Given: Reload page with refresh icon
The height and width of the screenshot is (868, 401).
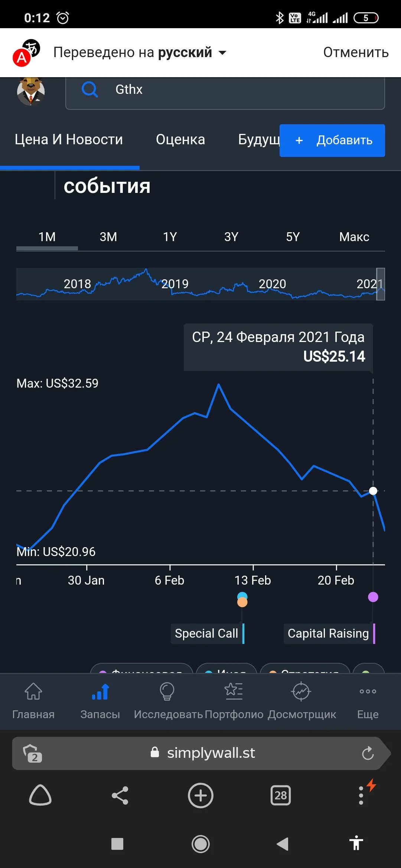Looking at the screenshot, I should click(x=368, y=753).
